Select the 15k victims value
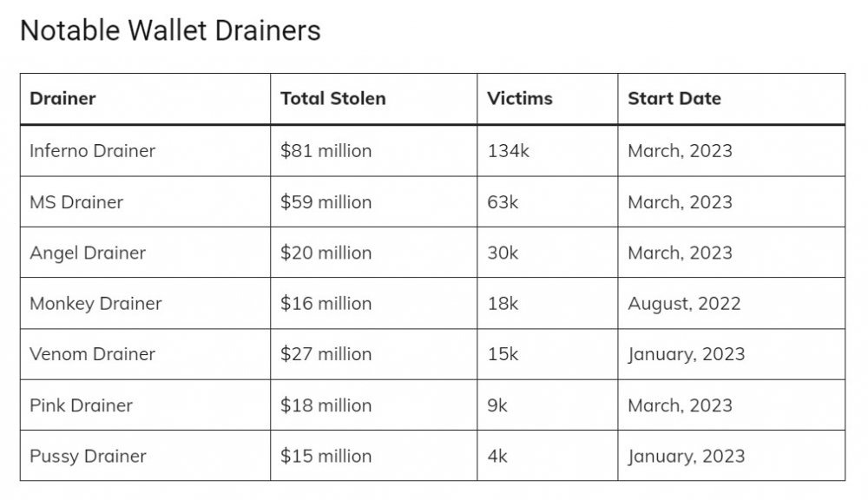The width and height of the screenshot is (868, 500). tap(503, 354)
